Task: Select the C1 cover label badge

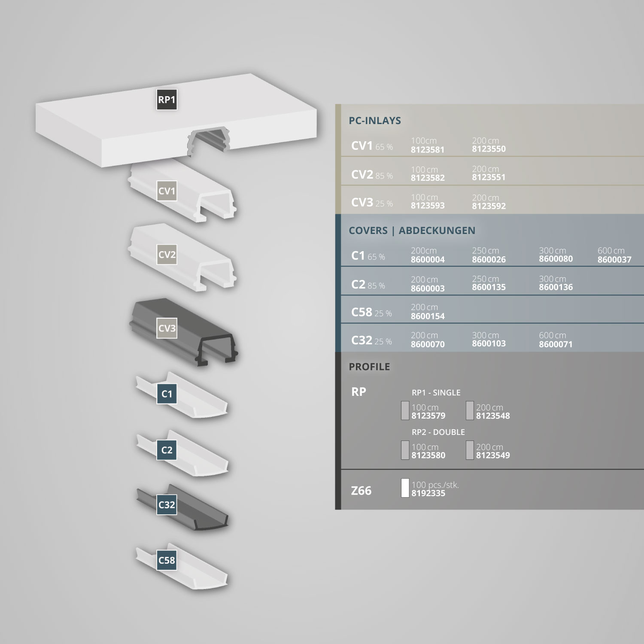Action: click(167, 394)
